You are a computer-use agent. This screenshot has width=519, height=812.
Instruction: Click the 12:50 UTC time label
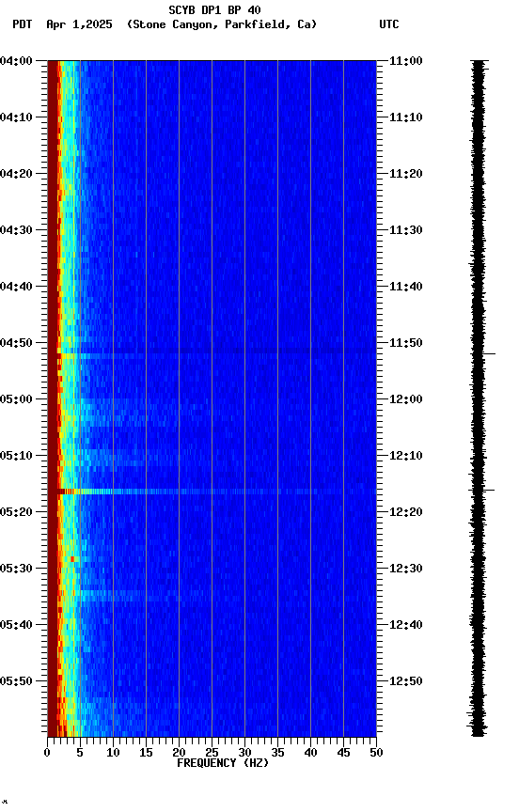406,681
